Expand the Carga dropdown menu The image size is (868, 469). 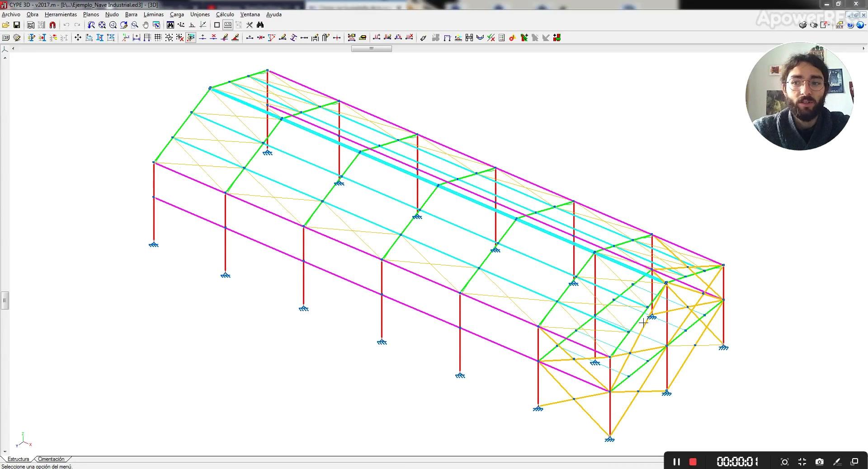click(177, 14)
